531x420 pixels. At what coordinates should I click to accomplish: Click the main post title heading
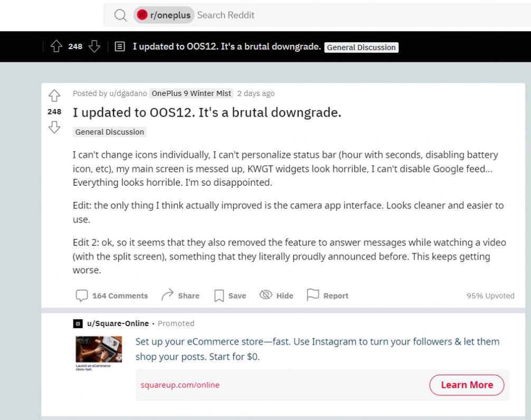coord(207,112)
